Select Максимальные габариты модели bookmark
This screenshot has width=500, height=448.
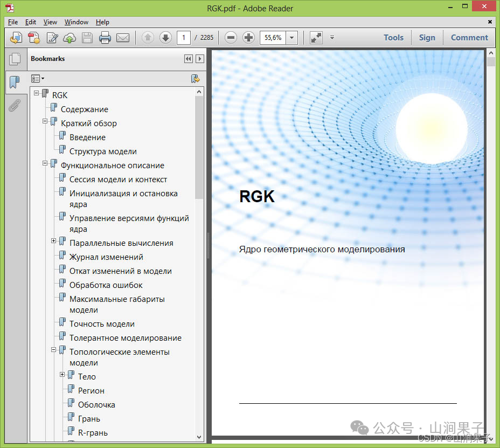click(117, 305)
